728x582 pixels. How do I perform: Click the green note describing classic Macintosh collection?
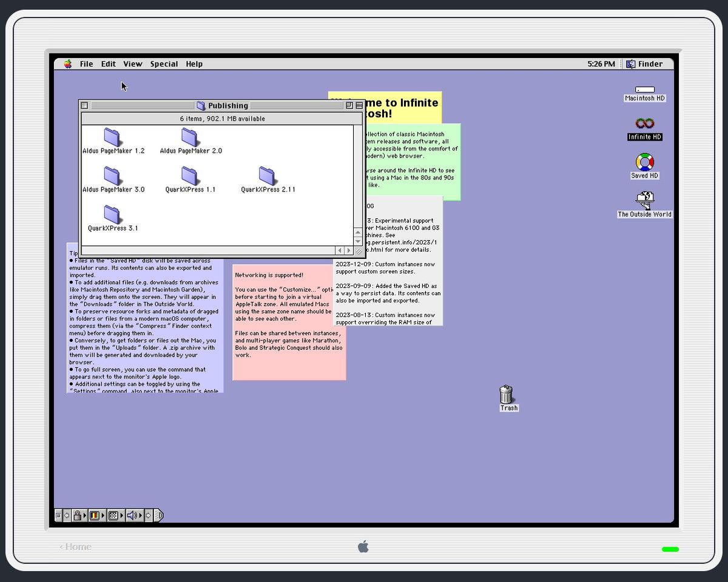[413, 161]
